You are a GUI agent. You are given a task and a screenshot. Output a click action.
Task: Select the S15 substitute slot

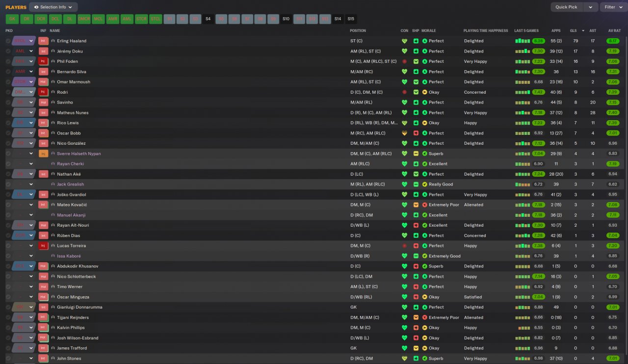351,19
